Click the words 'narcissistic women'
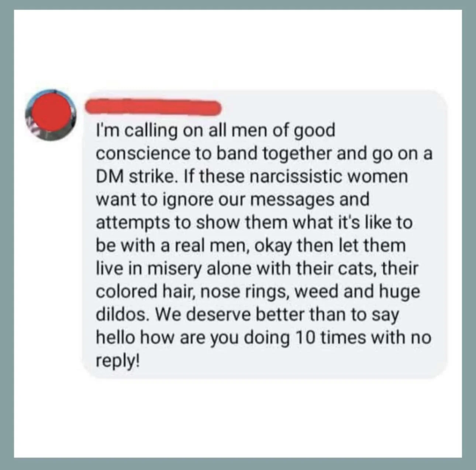This screenshot has width=476, height=470. [329, 176]
